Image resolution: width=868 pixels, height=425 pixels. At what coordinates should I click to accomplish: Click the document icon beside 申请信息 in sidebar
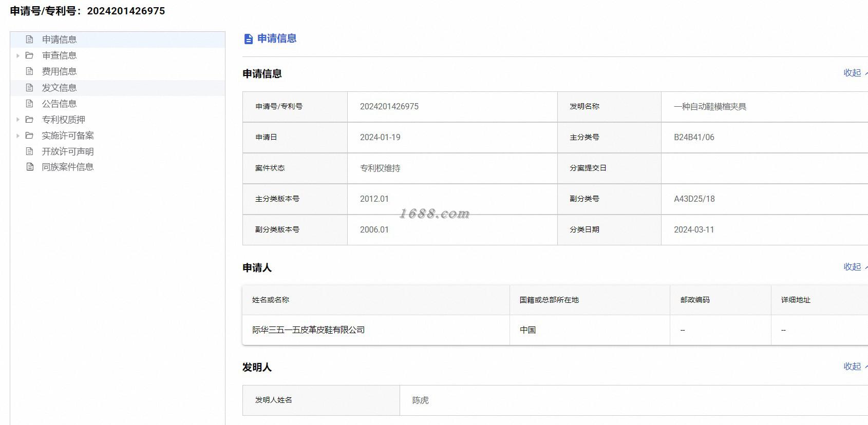pyautogui.click(x=30, y=40)
